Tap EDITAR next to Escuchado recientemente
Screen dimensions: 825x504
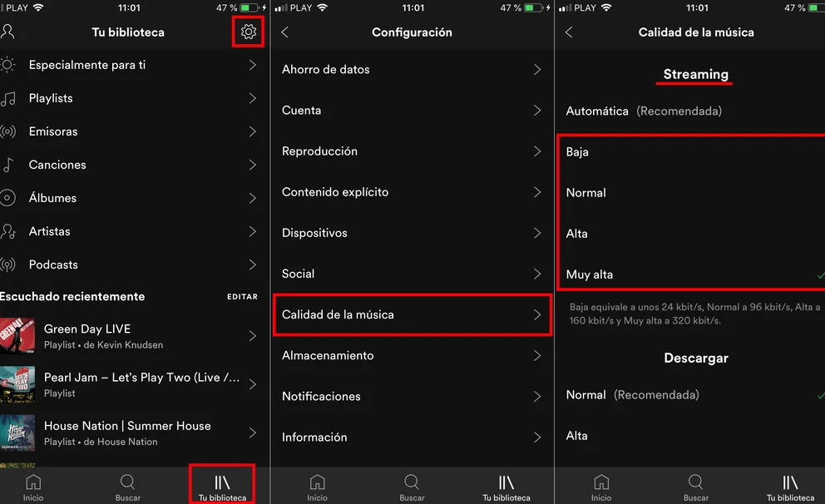(243, 297)
